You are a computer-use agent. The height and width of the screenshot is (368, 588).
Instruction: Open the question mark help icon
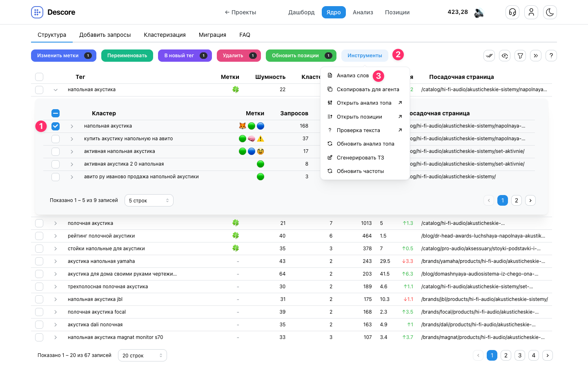[551, 56]
